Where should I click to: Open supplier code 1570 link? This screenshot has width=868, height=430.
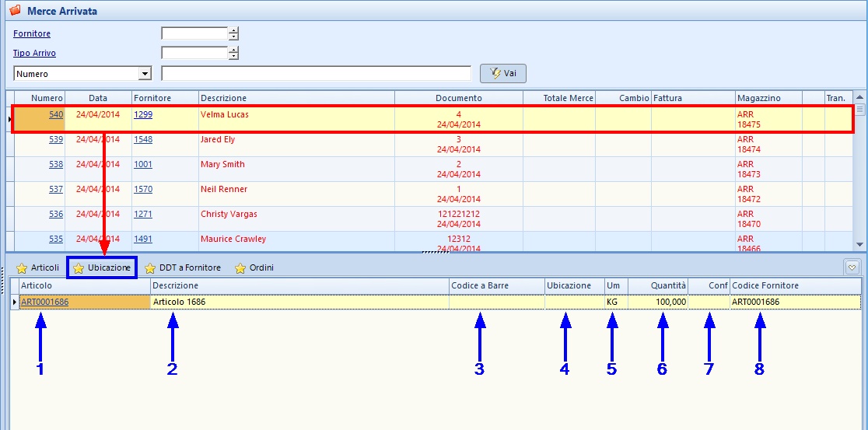pyautogui.click(x=143, y=190)
